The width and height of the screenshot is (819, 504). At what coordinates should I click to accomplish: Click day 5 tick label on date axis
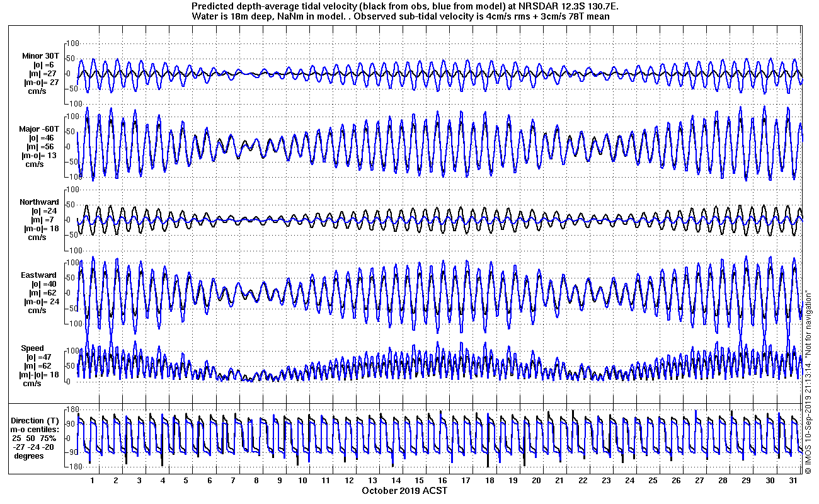click(x=186, y=480)
